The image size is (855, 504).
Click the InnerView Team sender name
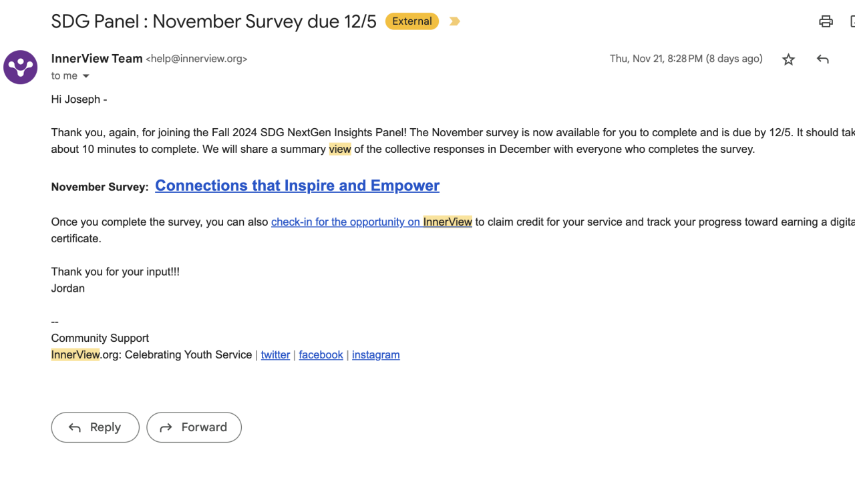point(97,59)
